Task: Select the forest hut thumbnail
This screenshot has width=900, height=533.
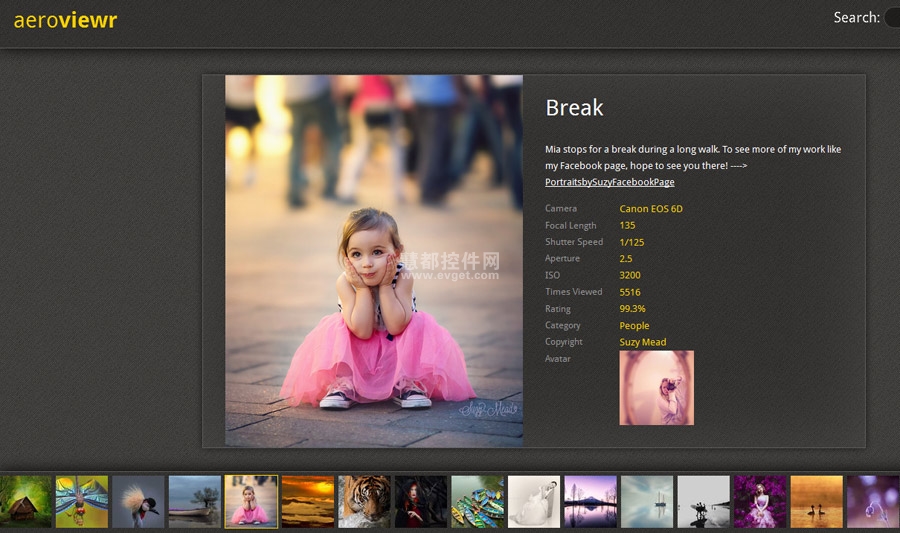Action: pos(25,501)
